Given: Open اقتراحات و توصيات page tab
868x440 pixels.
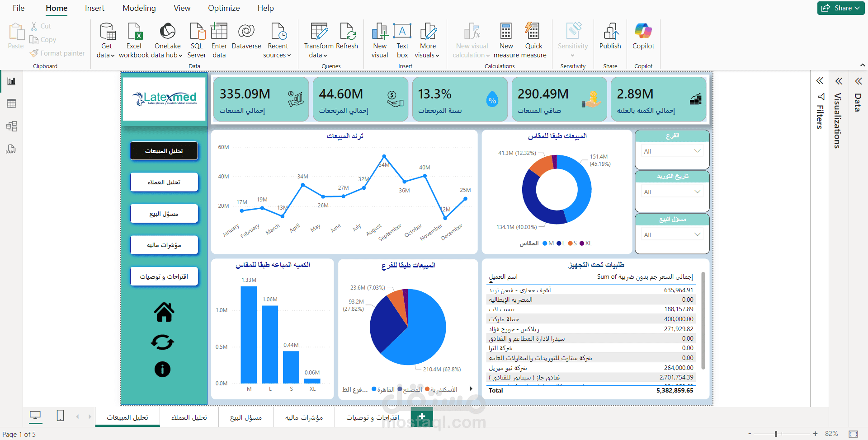Looking at the screenshot, I should click(373, 417).
